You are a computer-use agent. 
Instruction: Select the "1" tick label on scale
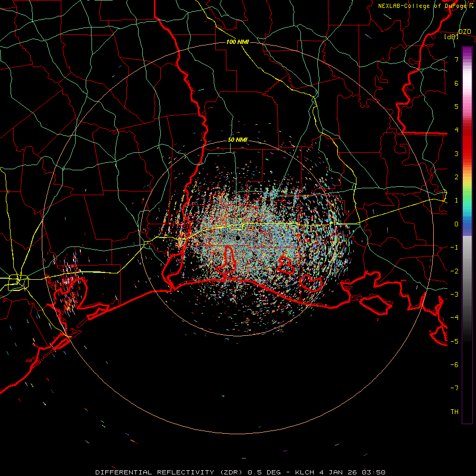pos(456,200)
